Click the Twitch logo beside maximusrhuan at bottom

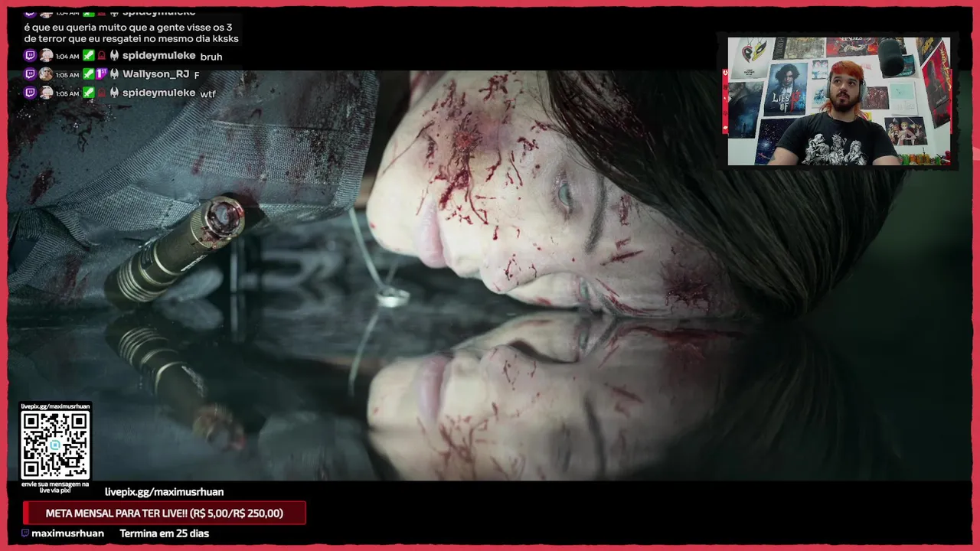25,533
